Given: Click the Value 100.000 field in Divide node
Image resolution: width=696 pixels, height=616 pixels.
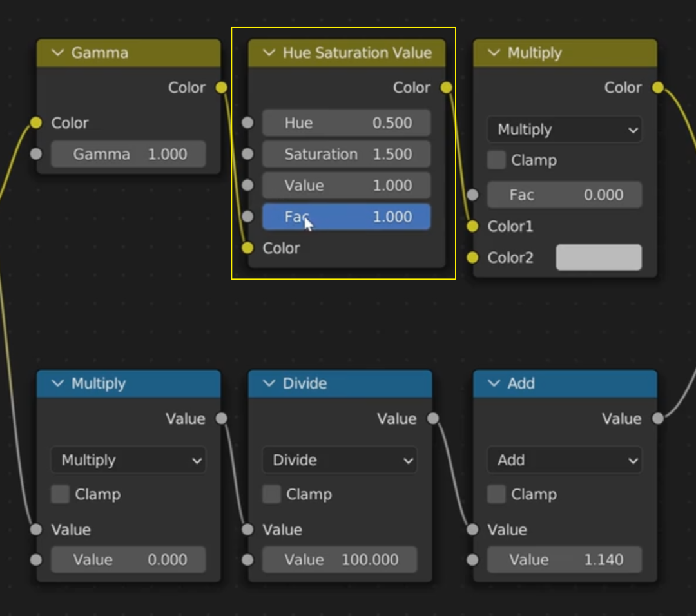Looking at the screenshot, I should point(340,560).
